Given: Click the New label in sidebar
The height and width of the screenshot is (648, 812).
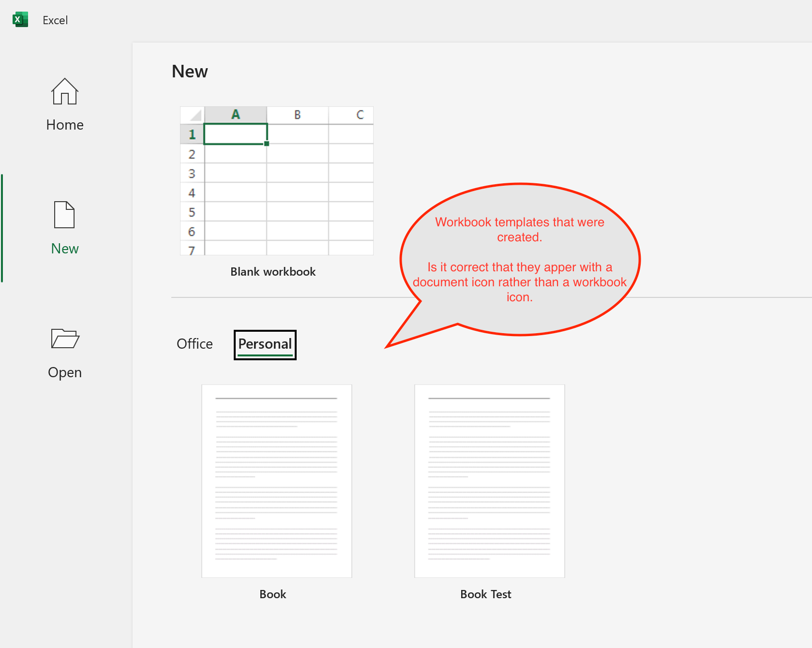Looking at the screenshot, I should click(x=65, y=249).
